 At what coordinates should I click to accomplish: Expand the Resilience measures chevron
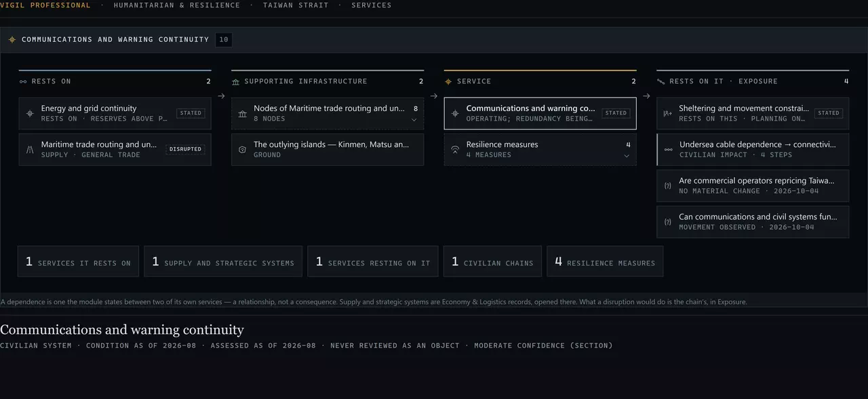627,156
